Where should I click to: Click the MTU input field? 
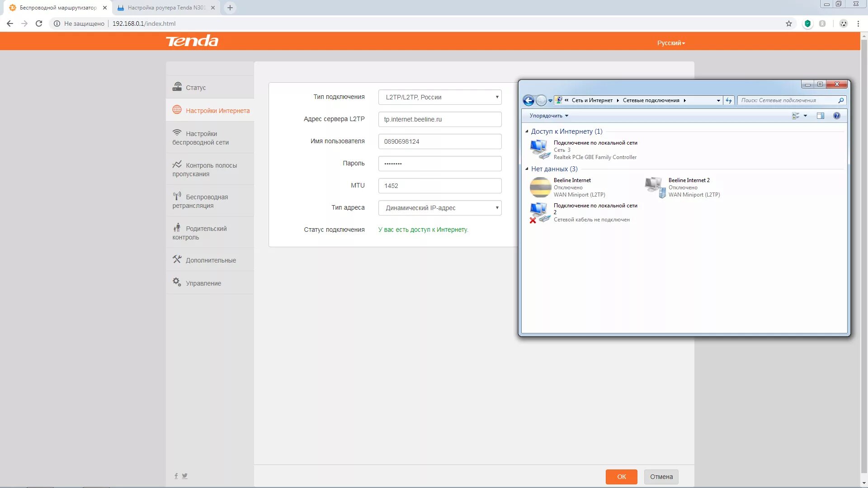coord(439,186)
